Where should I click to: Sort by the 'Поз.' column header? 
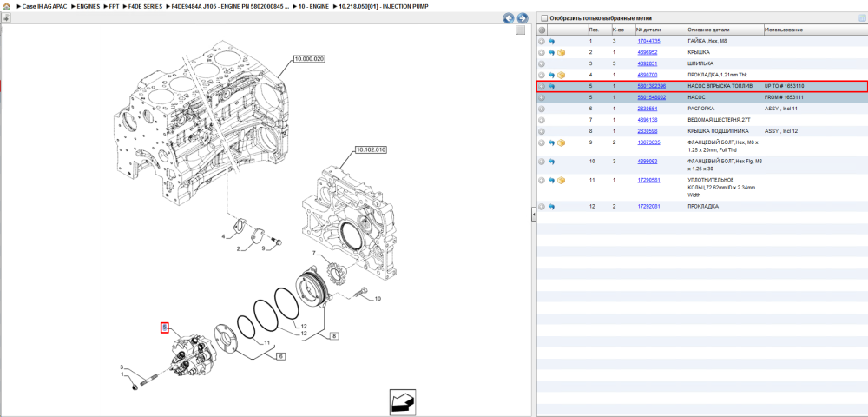click(x=598, y=30)
